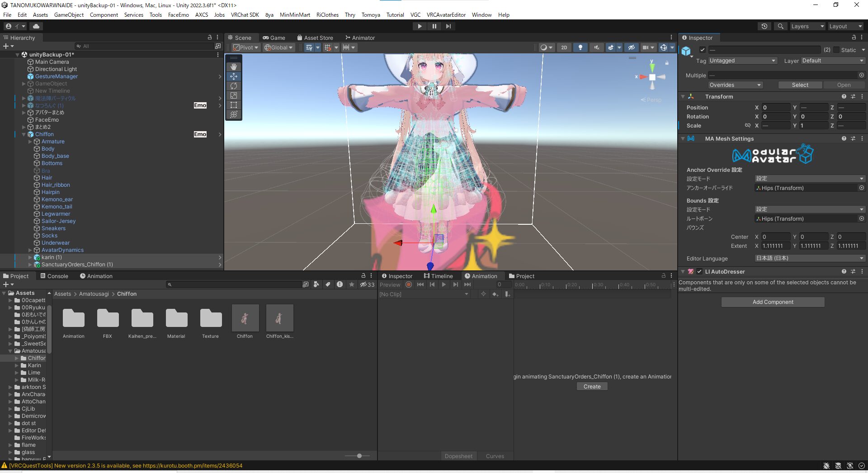Switch to the Game tab
This screenshot has height=473, width=868.
(x=275, y=38)
